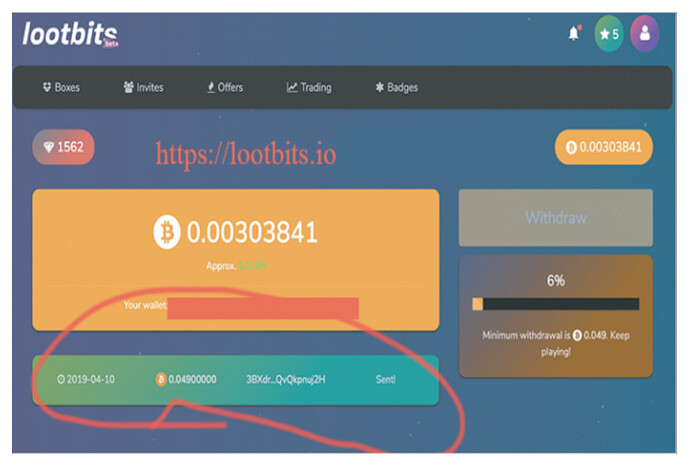Click the Trading chart icon
The image size is (690, 473).
pyautogui.click(x=292, y=87)
